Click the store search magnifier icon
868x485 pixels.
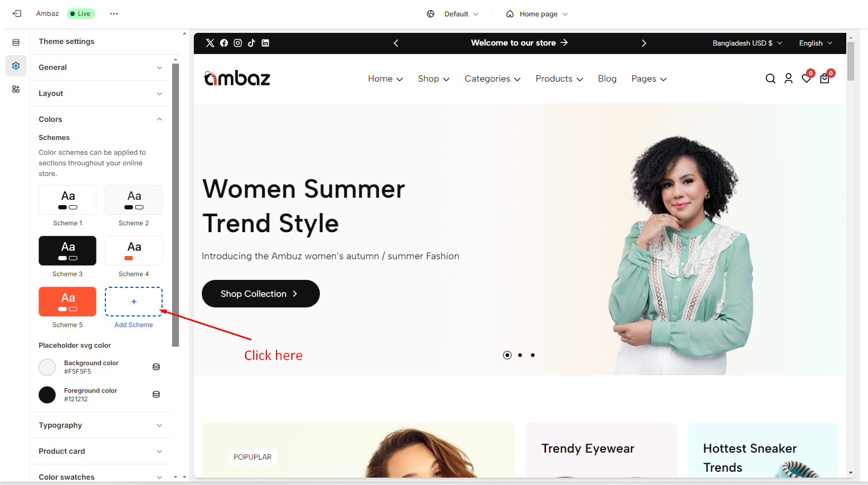[x=771, y=78]
